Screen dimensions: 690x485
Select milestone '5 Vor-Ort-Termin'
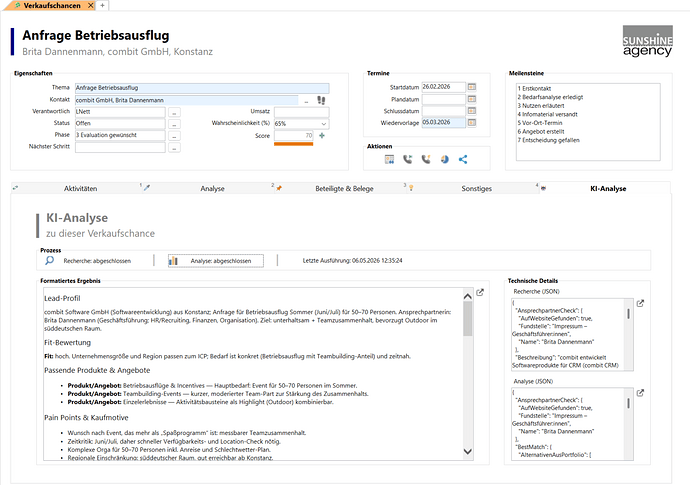point(540,123)
